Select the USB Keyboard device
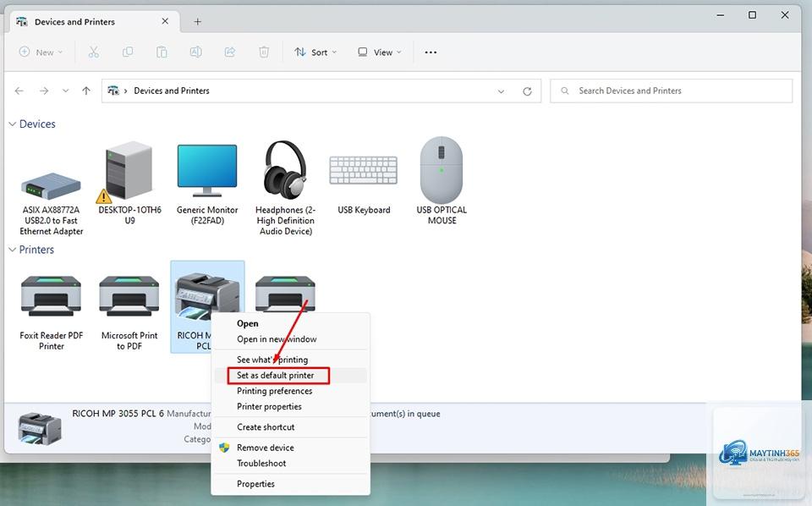The width and height of the screenshot is (812, 506). click(x=364, y=184)
